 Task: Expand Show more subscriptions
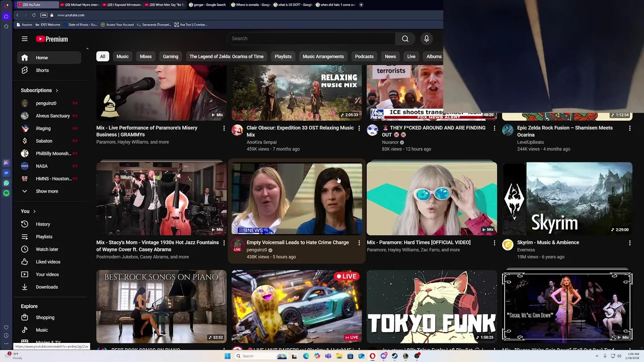pos(49,192)
